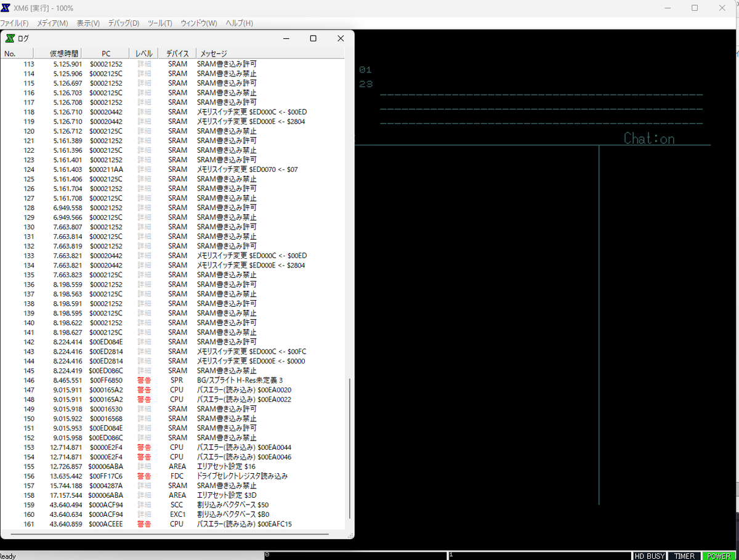Click SPR device cell in row 146
Image resolution: width=739 pixels, height=560 pixels.
(x=177, y=380)
